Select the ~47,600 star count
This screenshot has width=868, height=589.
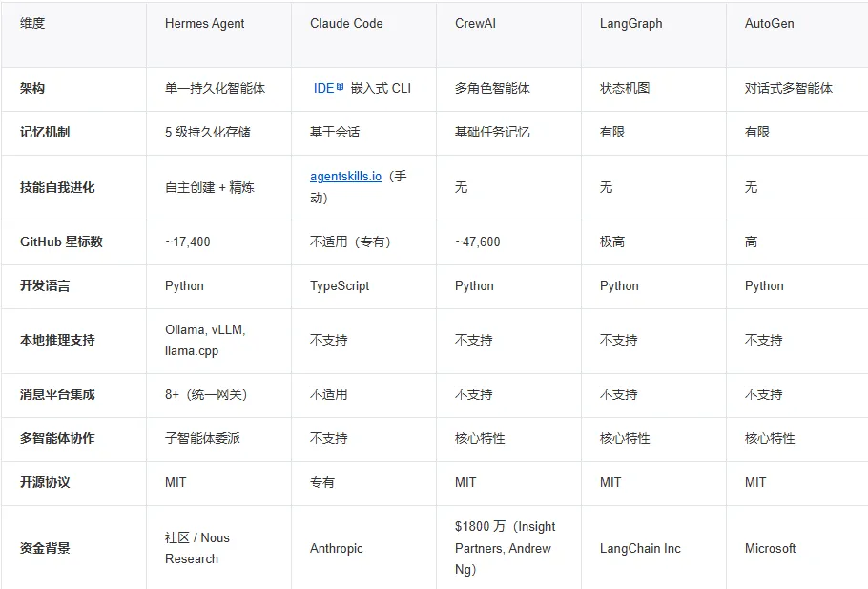tap(477, 242)
